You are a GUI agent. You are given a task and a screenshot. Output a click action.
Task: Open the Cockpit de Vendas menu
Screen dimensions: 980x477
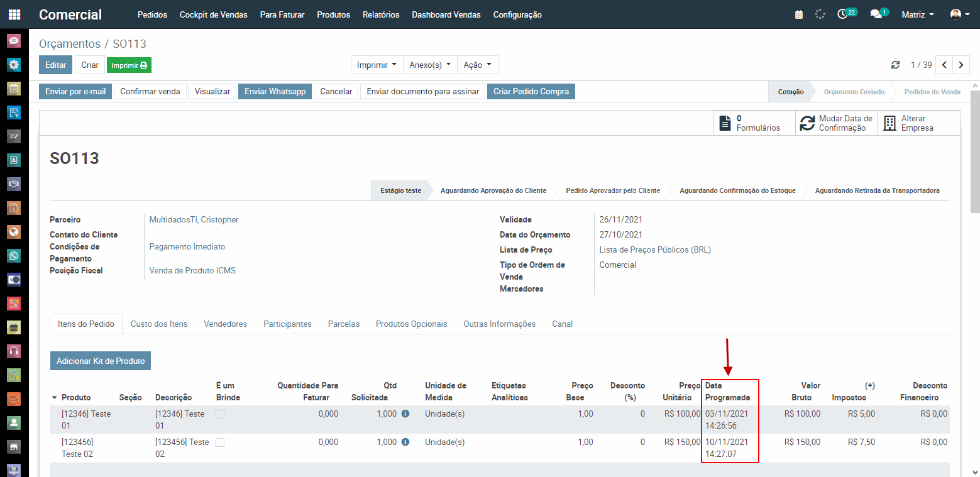point(213,14)
